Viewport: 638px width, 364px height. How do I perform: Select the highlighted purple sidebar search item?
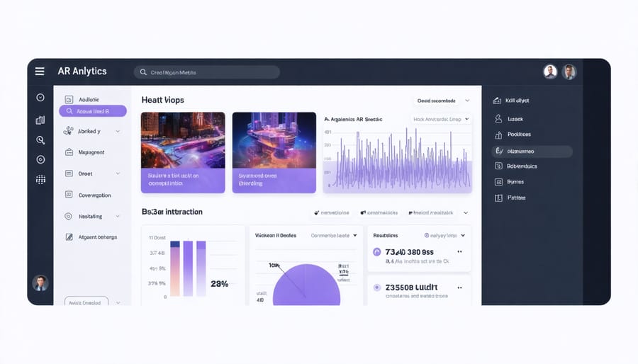point(92,111)
